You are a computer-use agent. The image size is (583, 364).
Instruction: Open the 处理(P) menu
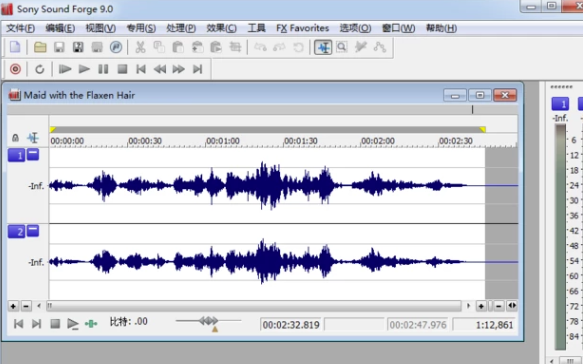click(x=181, y=28)
